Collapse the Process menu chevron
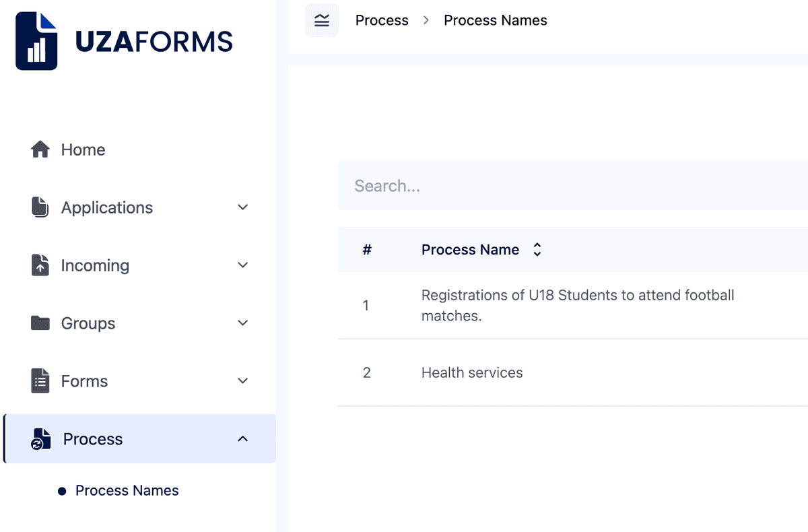 [x=243, y=439]
